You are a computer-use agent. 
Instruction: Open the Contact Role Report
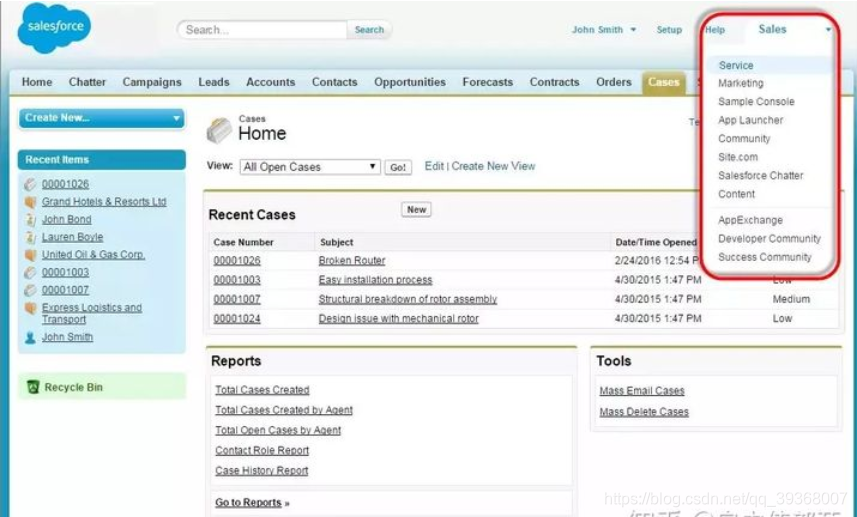(x=262, y=450)
